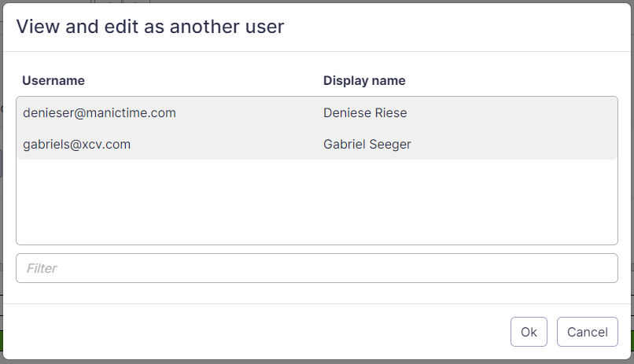The height and width of the screenshot is (364, 634).
Task: Click the dialog title 'View and edit as another user'
Action: 150,27
